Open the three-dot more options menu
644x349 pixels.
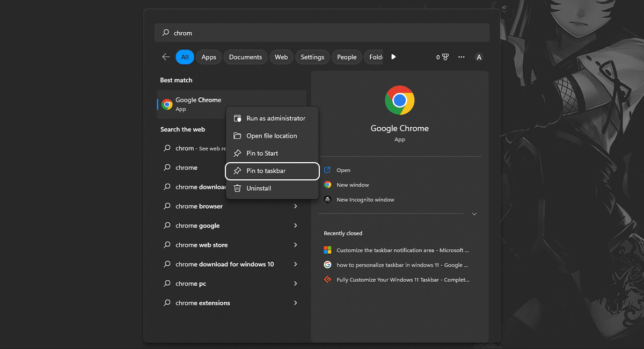pos(462,57)
